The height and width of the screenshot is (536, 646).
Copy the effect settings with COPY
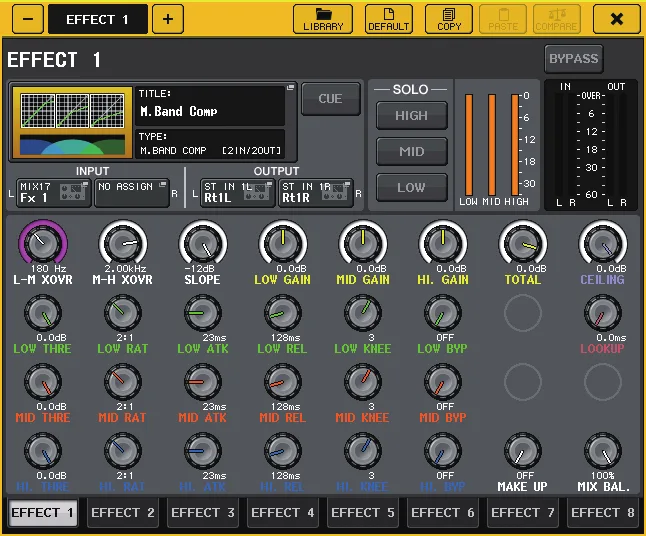[449, 19]
